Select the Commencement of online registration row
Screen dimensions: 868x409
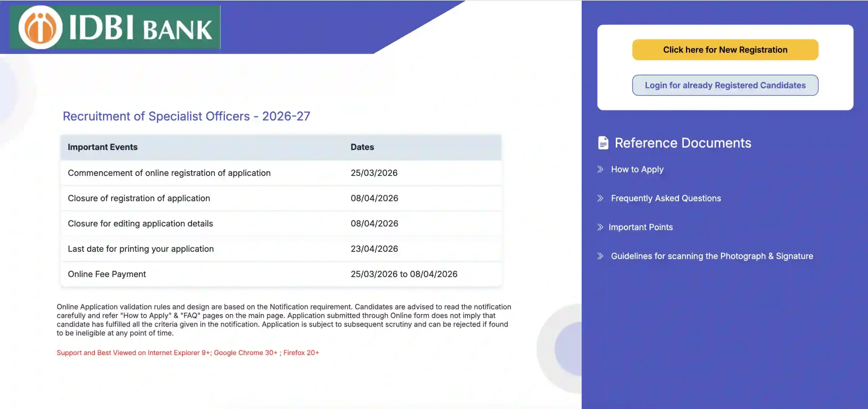point(169,173)
